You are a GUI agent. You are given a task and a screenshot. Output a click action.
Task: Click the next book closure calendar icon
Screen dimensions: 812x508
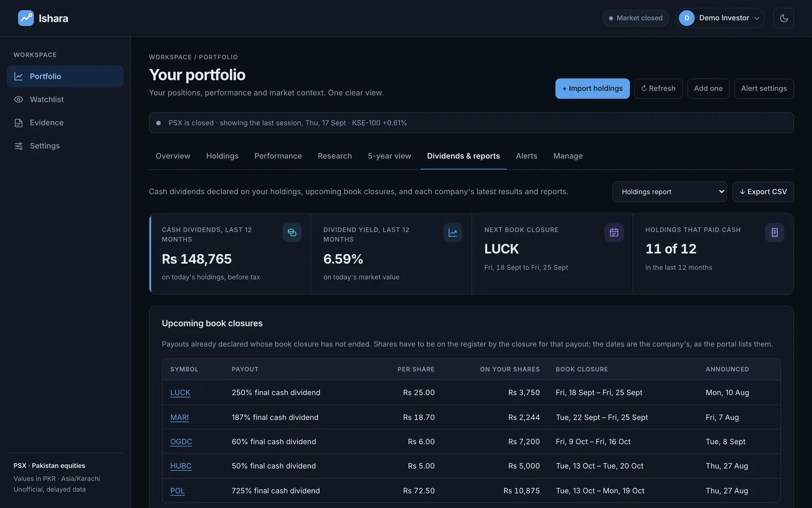pos(614,233)
